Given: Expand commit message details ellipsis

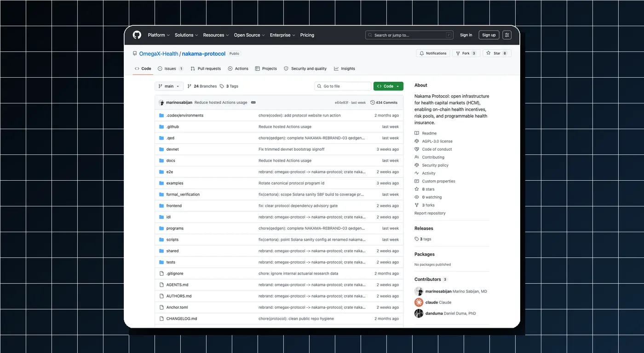Looking at the screenshot, I should [x=253, y=102].
